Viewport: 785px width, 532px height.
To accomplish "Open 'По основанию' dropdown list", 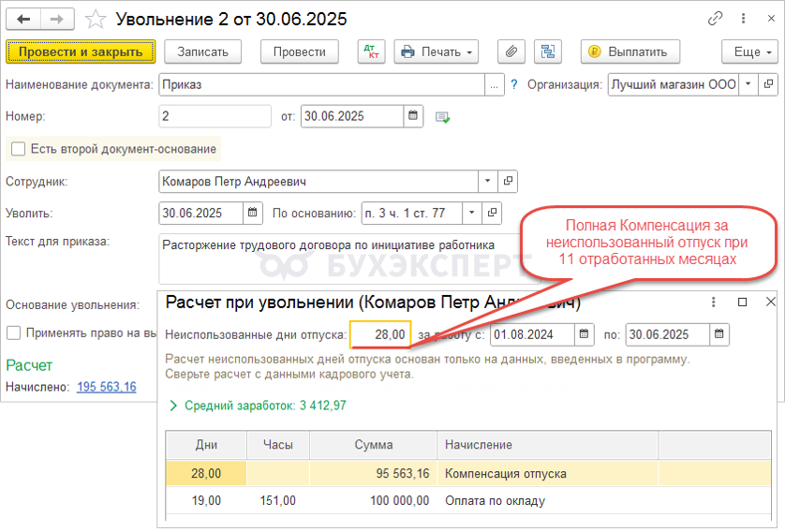I will (x=471, y=213).
